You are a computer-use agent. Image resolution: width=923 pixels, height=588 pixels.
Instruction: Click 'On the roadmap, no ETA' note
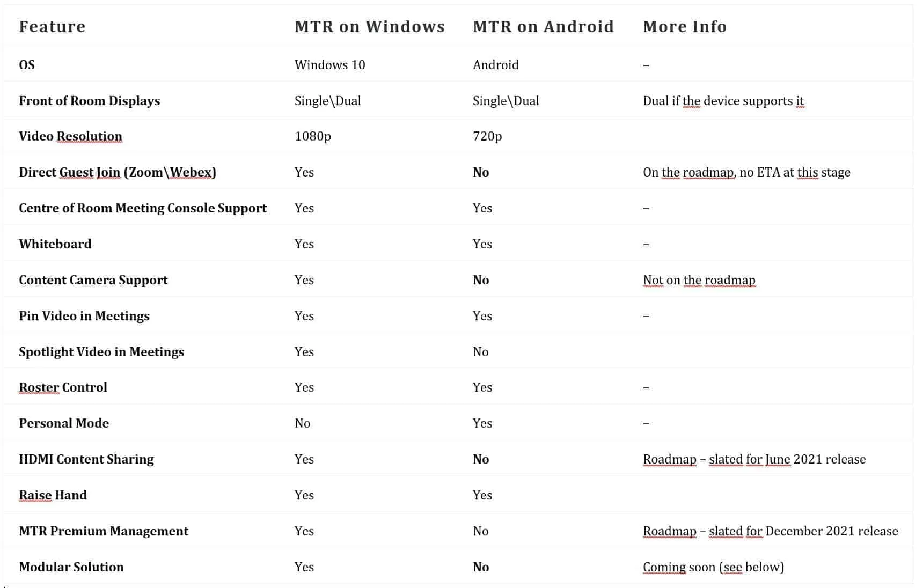(x=746, y=172)
